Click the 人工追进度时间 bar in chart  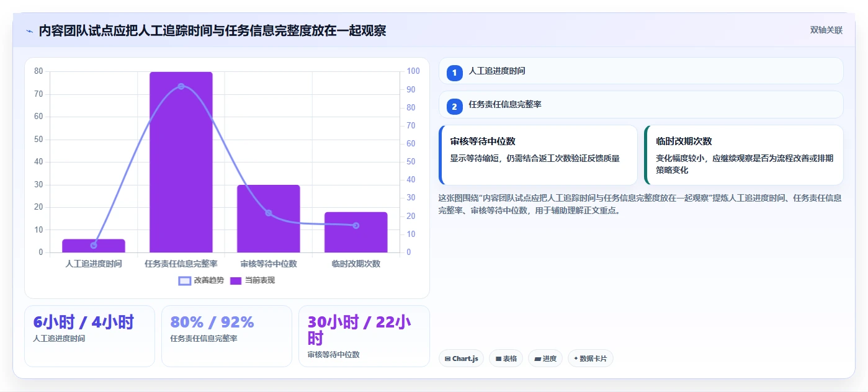tap(94, 246)
